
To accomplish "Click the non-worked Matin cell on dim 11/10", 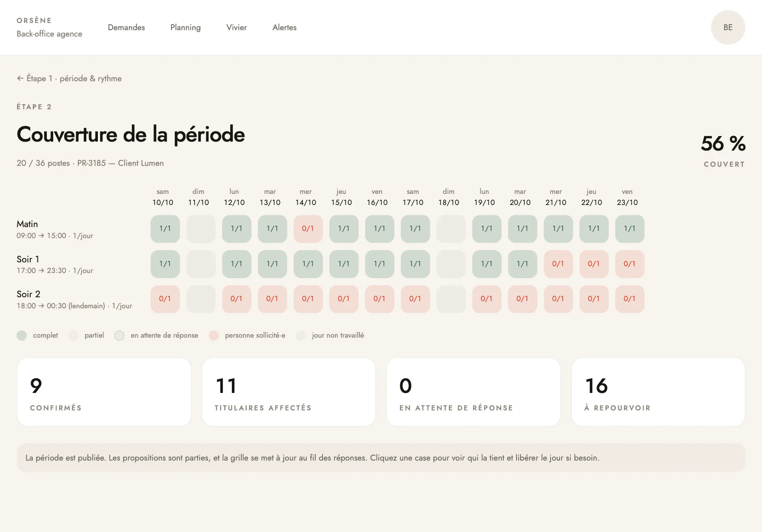I will tap(201, 229).
